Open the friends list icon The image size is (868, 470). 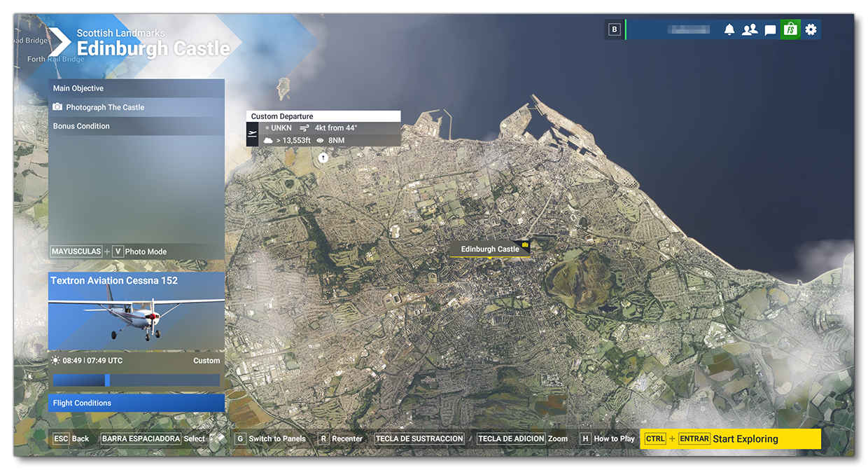750,29
